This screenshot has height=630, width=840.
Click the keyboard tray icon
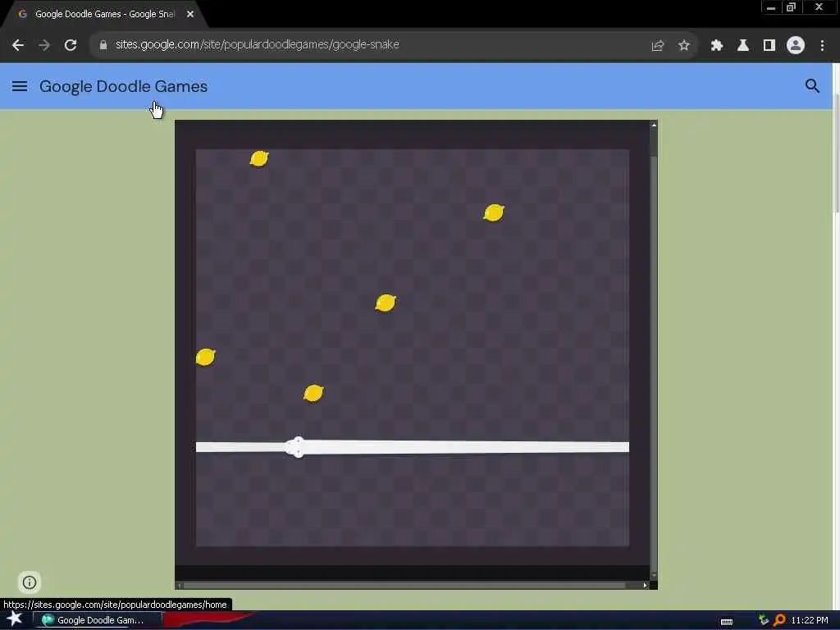tap(727, 622)
